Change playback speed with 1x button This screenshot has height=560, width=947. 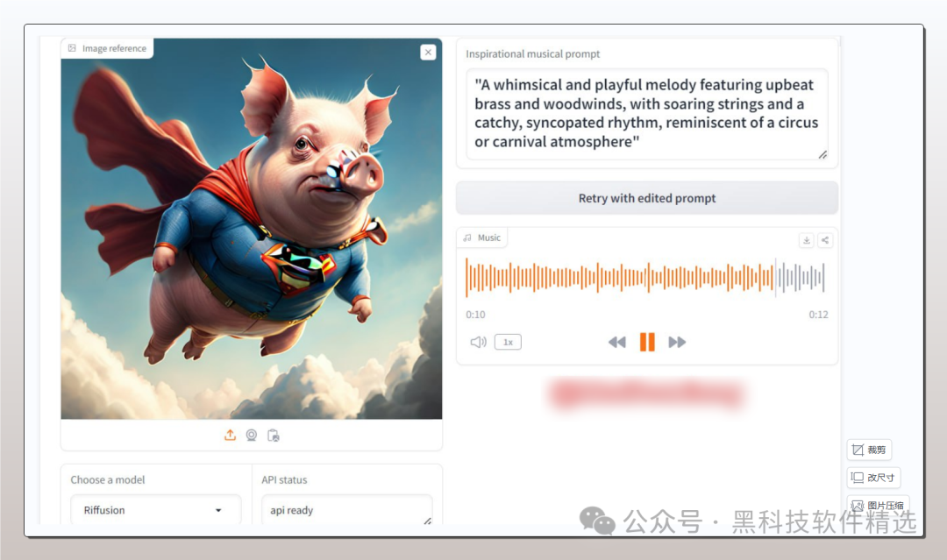[x=508, y=342]
